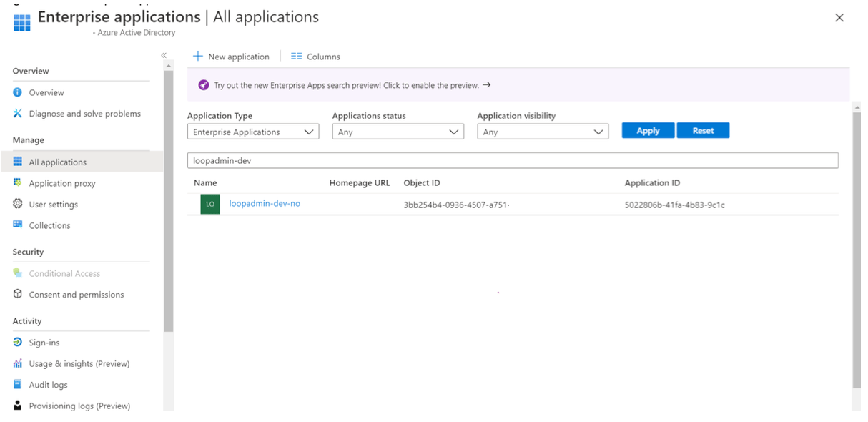868x422 pixels.
Task: Click the Application proxy icon
Action: (18, 183)
